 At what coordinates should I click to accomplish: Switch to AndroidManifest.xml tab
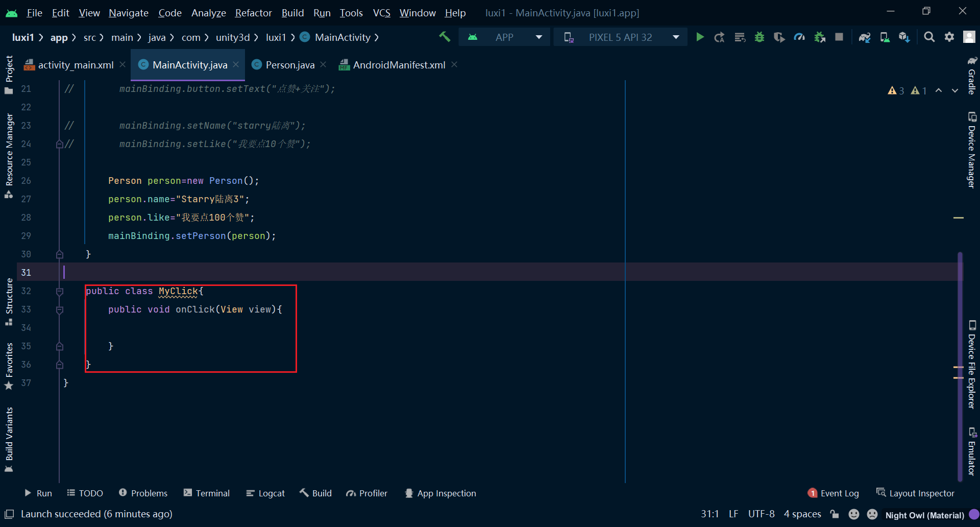[x=399, y=65]
